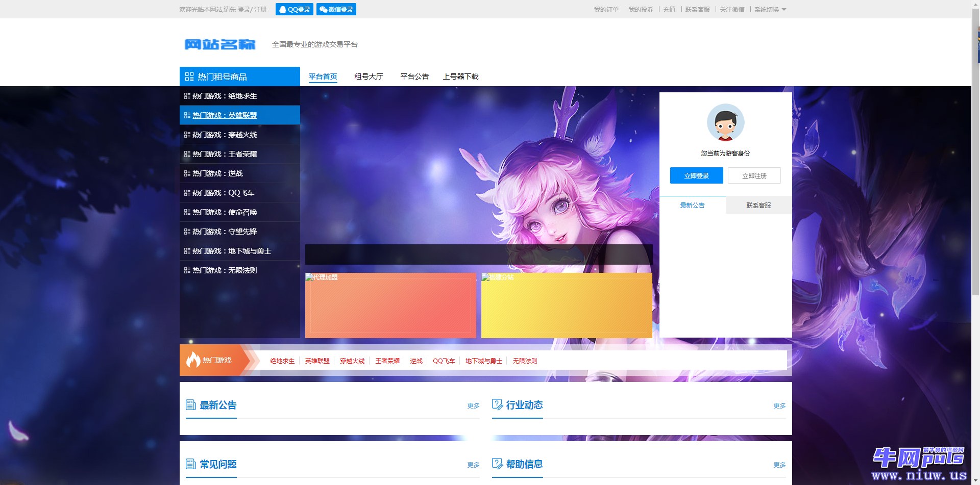Open 更多 for 常见问题 section
The width and height of the screenshot is (980, 485).
pyautogui.click(x=474, y=465)
